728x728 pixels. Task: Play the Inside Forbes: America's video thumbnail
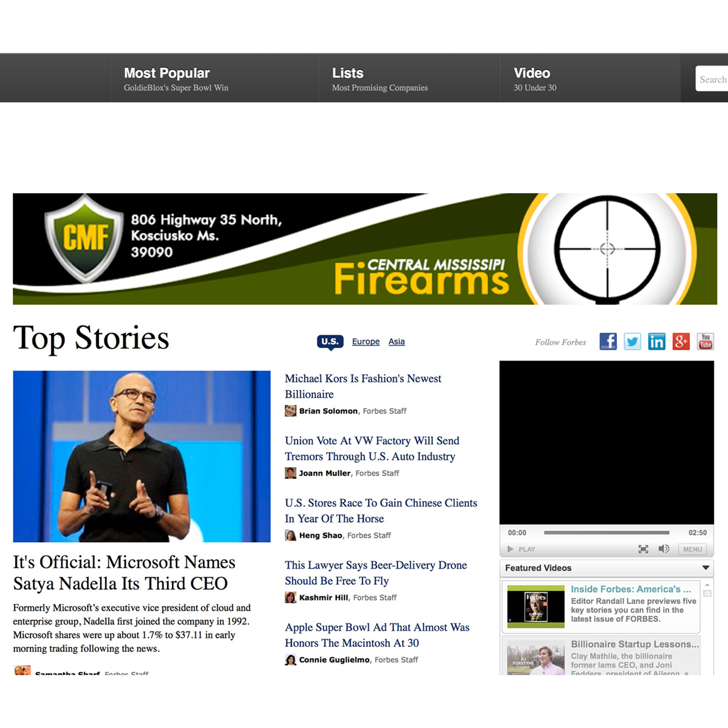[536, 606]
